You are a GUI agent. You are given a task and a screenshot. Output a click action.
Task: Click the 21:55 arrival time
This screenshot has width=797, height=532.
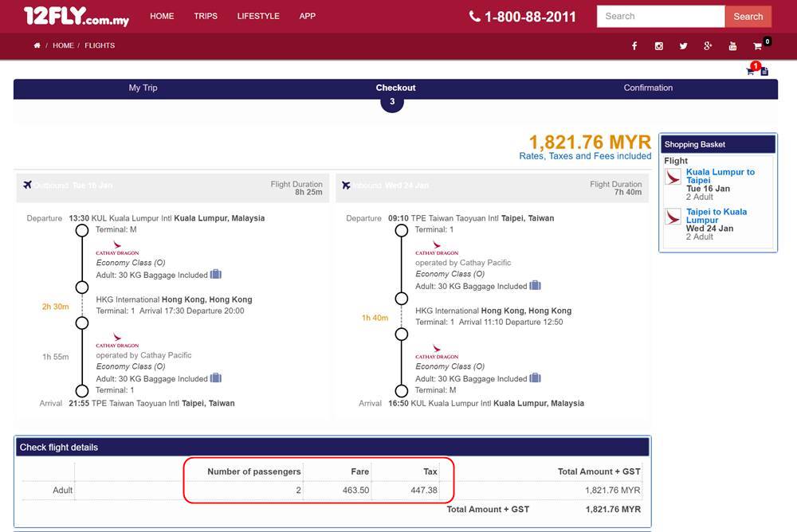[x=79, y=404]
